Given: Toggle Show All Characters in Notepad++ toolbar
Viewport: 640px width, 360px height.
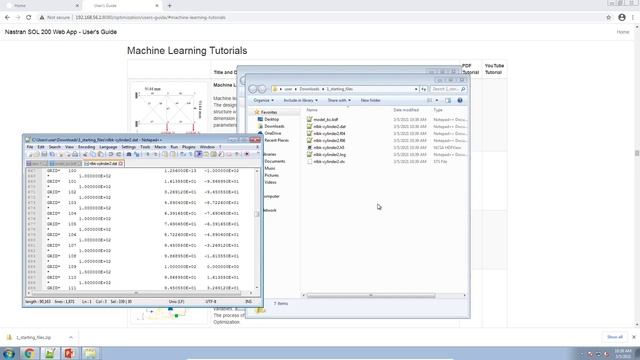Looking at the screenshot, I should pos(190,154).
